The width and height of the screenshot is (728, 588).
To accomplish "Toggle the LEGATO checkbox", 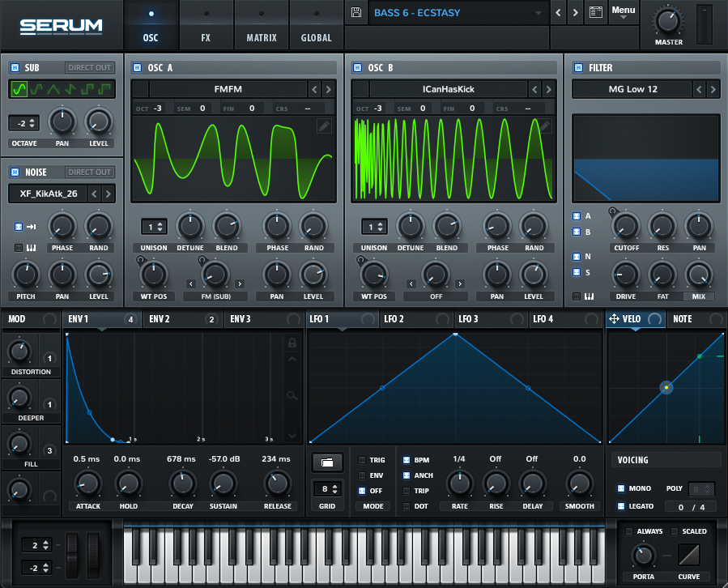I will click(x=621, y=506).
